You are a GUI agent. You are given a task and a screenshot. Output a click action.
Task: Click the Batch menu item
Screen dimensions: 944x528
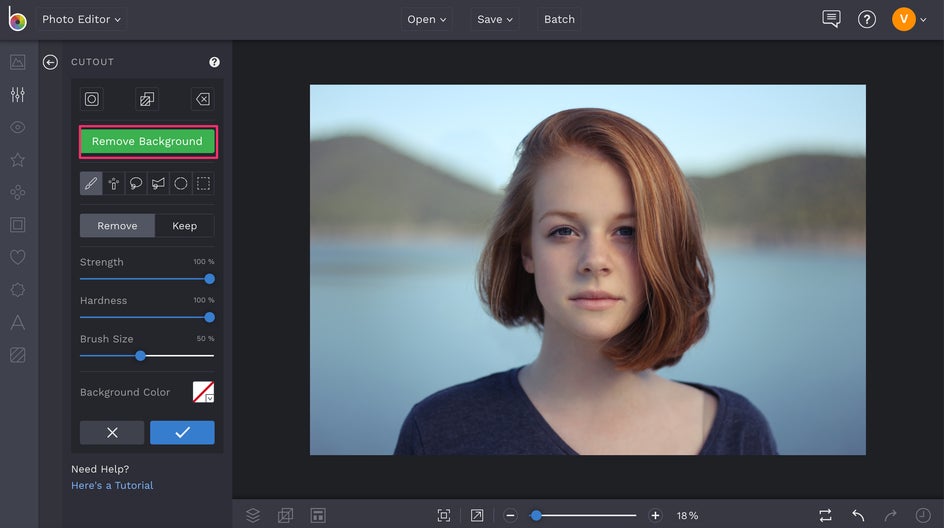[559, 19]
